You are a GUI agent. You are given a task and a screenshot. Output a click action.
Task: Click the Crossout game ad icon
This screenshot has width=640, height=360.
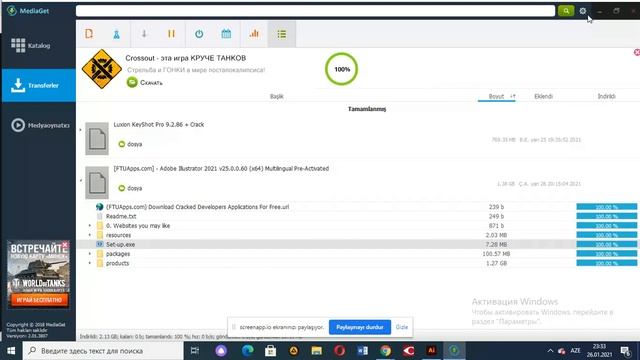click(102, 69)
